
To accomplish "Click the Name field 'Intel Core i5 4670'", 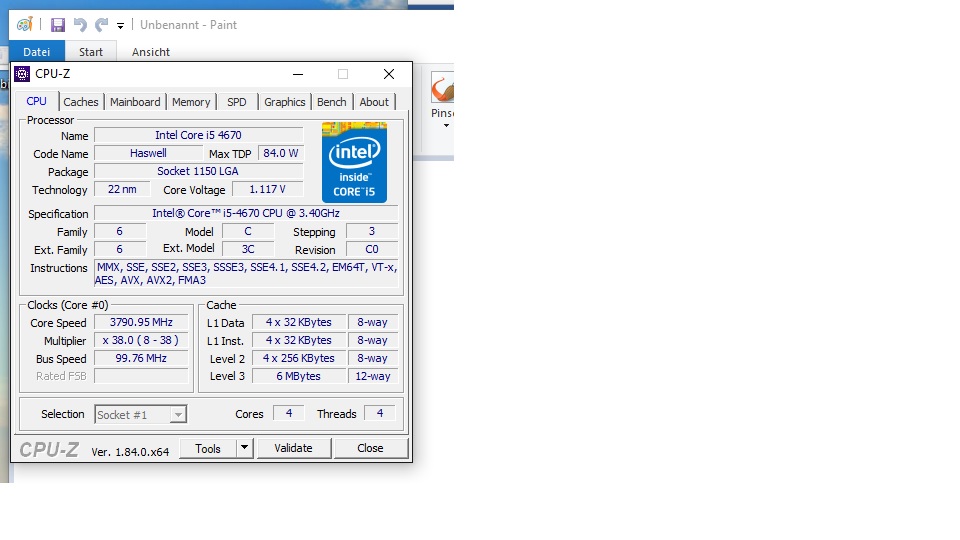I will [x=198, y=135].
